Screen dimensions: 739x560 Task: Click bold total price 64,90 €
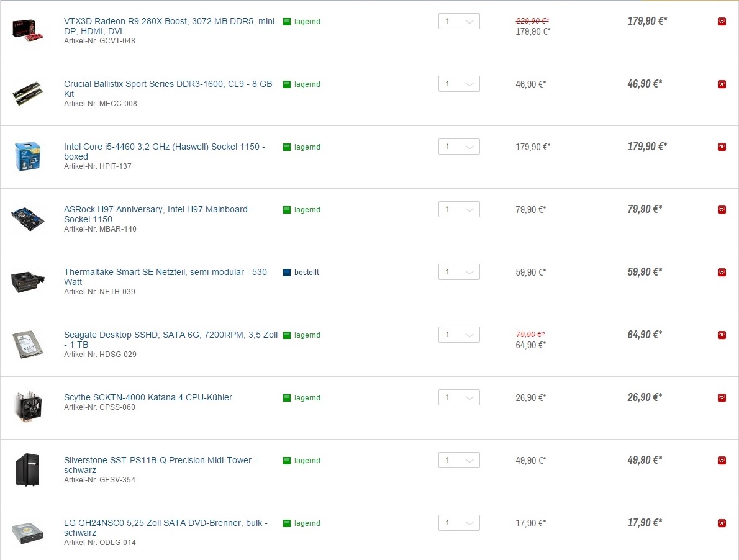point(644,335)
